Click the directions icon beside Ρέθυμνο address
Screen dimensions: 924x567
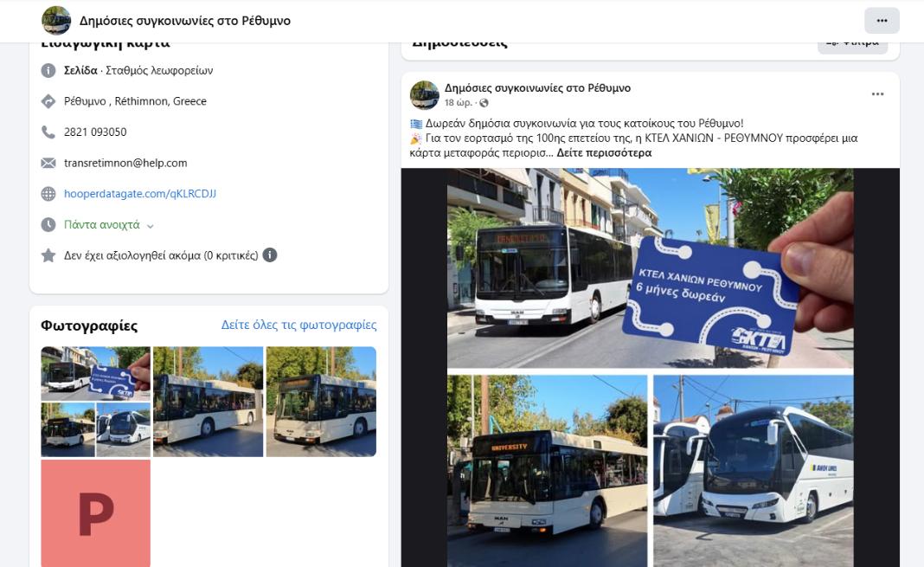pos(48,101)
